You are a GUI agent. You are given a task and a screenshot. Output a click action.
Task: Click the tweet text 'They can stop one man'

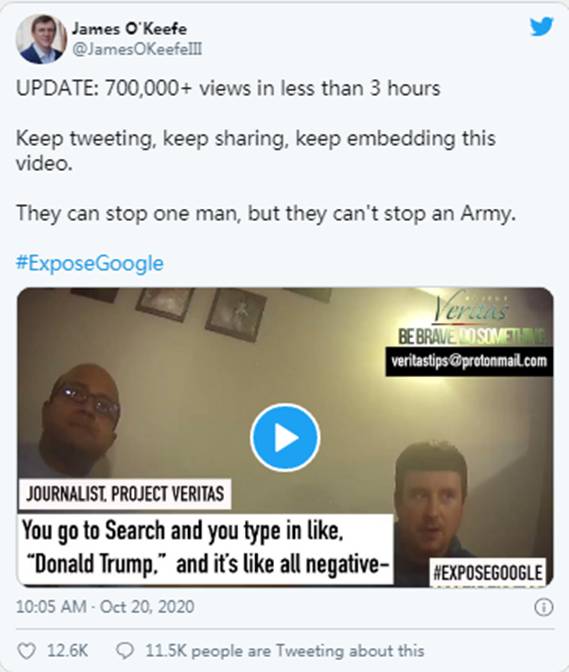(x=266, y=213)
